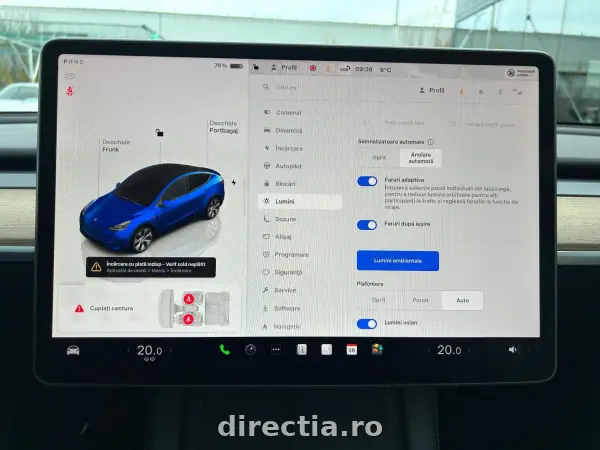This screenshot has width=600, height=450.
Task: Tap the info icon beside Semnalizatoare automate
Action: [x=430, y=142]
